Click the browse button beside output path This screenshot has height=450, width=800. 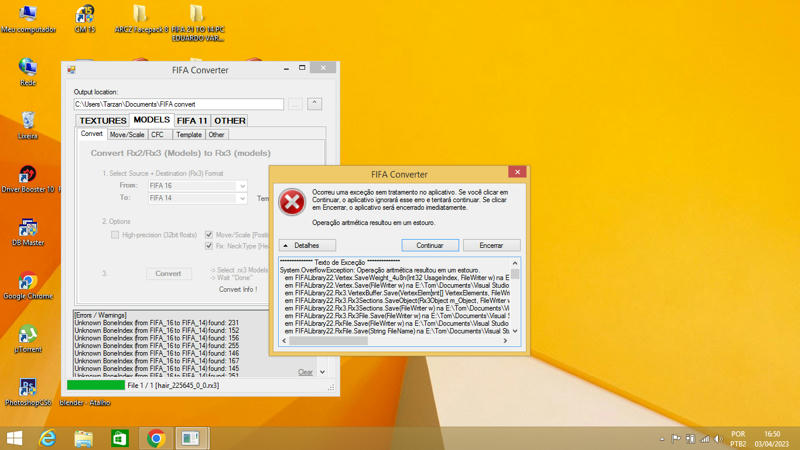pyautogui.click(x=295, y=104)
